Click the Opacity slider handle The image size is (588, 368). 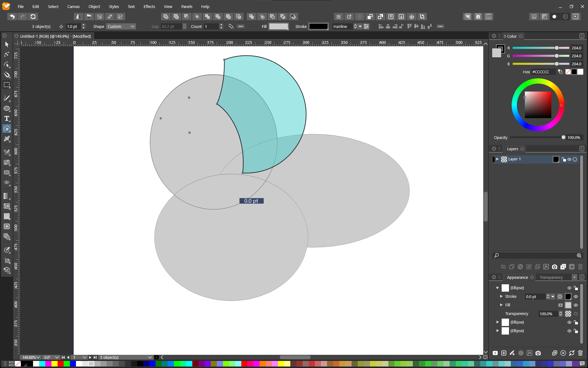tap(563, 137)
